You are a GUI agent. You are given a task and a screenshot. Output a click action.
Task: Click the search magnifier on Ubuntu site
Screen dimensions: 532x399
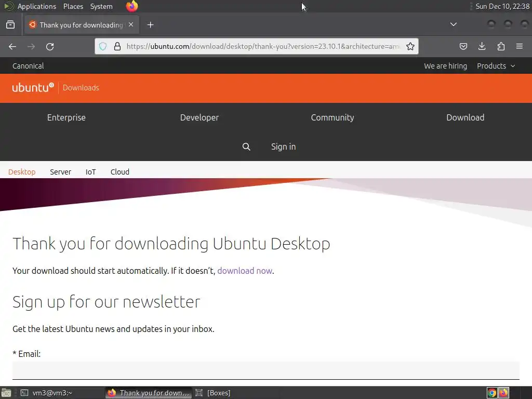246,147
